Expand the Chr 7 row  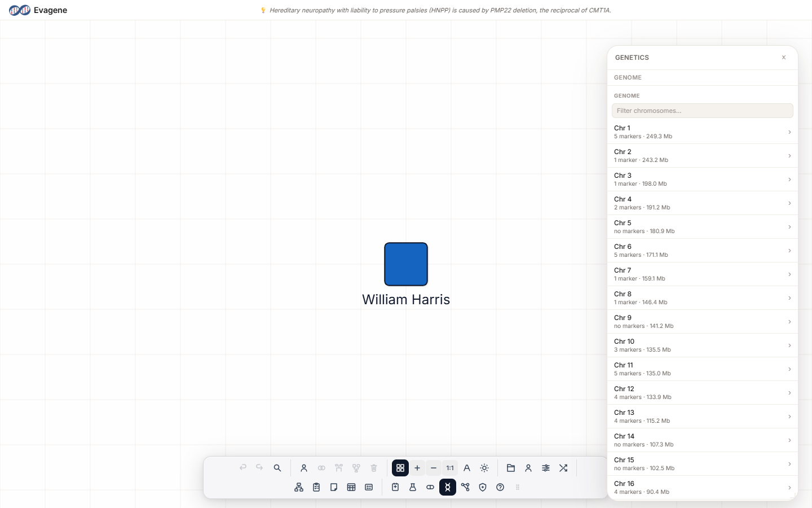tap(703, 274)
